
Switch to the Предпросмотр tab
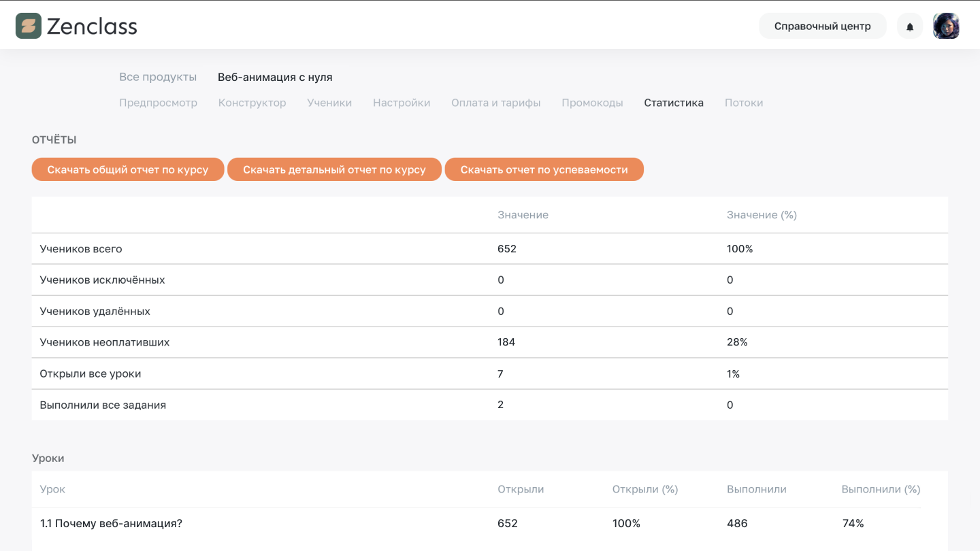pos(158,103)
